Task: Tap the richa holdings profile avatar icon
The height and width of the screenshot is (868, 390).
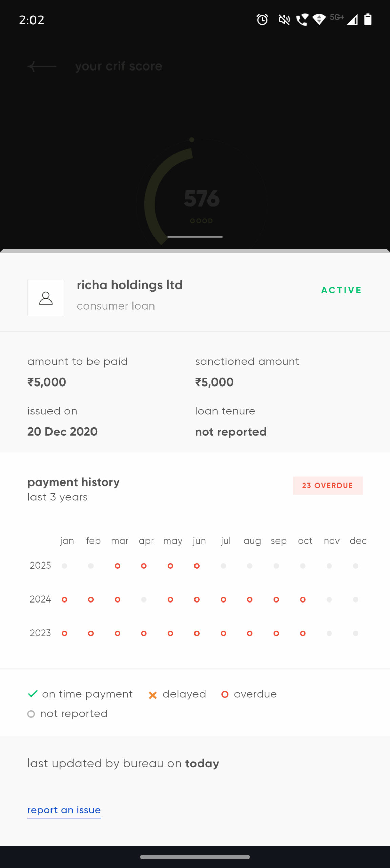Action: (46, 298)
